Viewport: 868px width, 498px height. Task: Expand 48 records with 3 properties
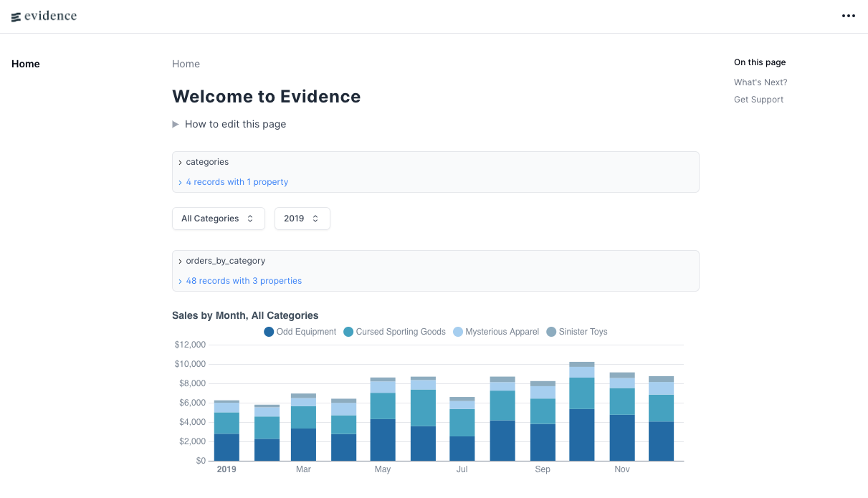tap(240, 281)
